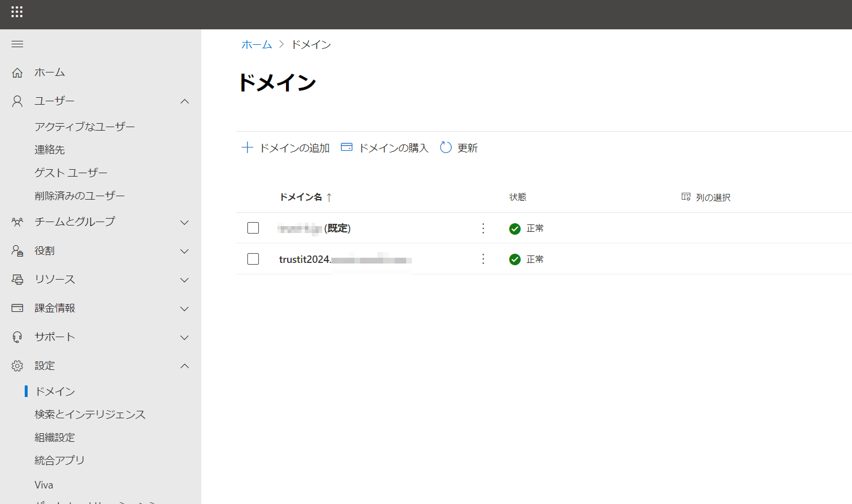Expand the チームとグループ section

point(185,222)
